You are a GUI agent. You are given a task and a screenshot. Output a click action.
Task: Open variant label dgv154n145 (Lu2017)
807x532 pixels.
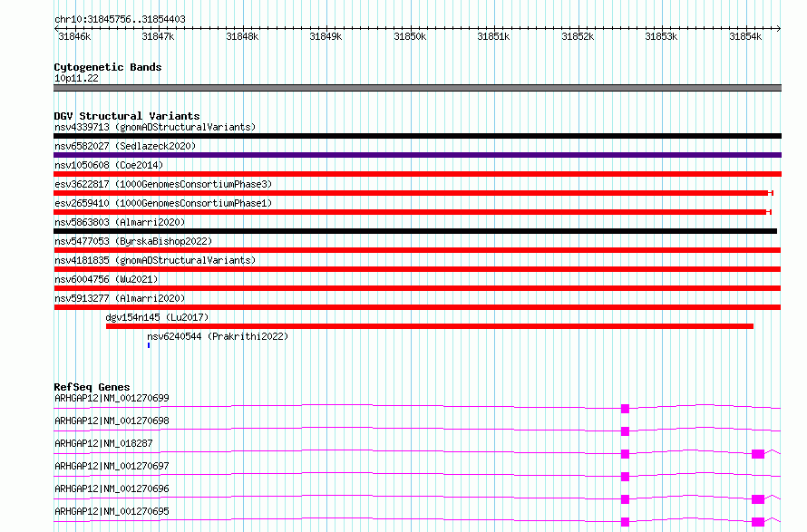click(x=157, y=317)
